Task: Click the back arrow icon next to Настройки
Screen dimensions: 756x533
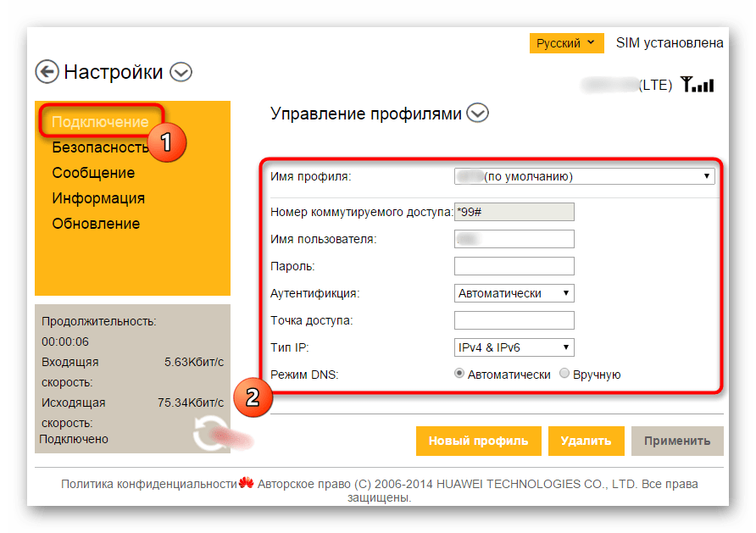Action: 47,72
